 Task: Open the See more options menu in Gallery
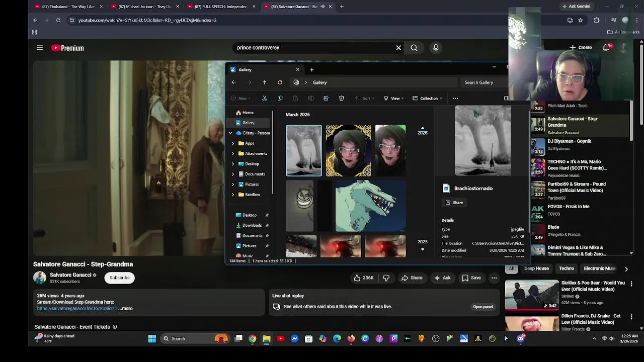[x=455, y=99]
